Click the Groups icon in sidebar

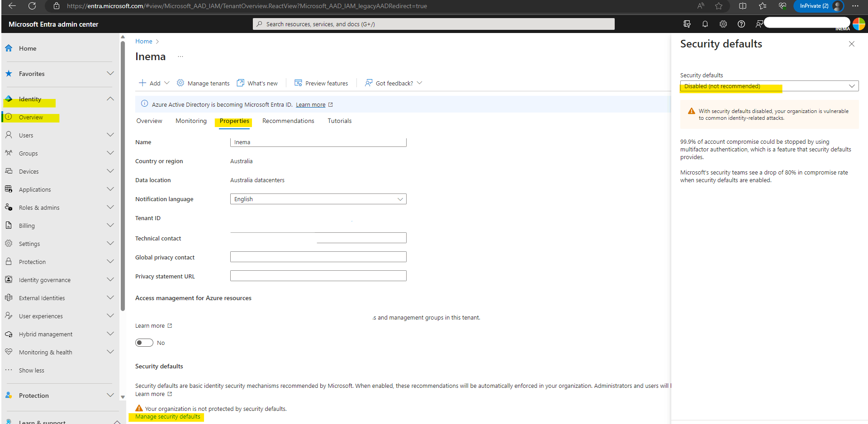click(x=9, y=153)
